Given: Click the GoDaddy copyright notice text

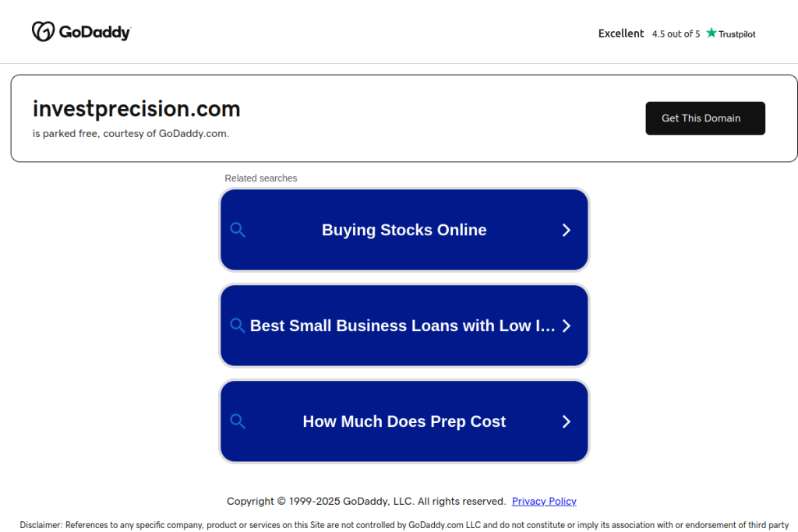Looking at the screenshot, I should pos(366,501).
